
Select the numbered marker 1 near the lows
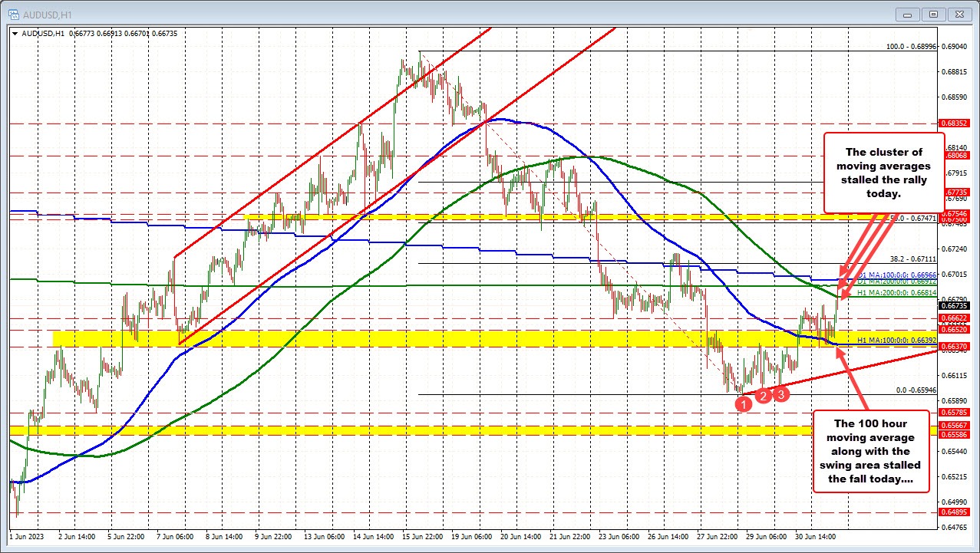743,403
